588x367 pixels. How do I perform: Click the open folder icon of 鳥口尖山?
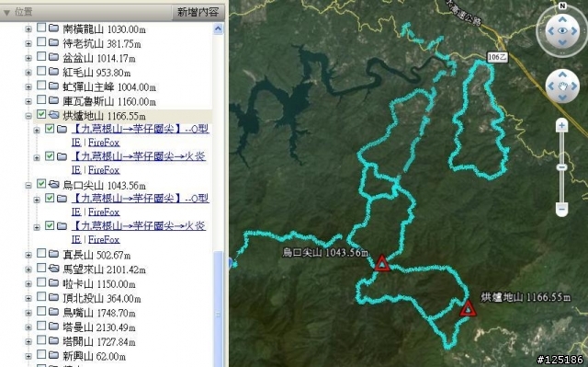[54, 184]
